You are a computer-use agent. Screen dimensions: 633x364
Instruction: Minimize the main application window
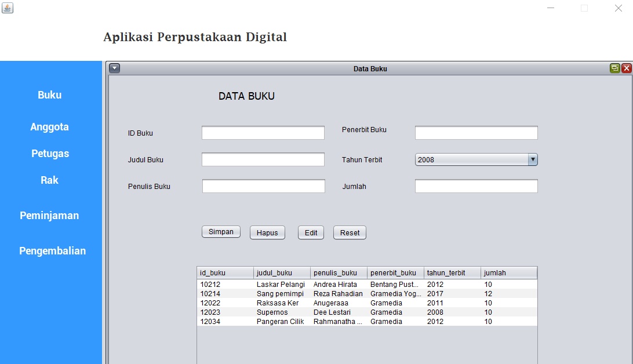550,8
